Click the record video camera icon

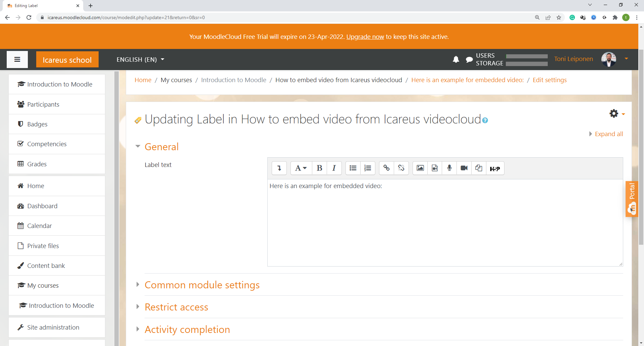pos(464,168)
